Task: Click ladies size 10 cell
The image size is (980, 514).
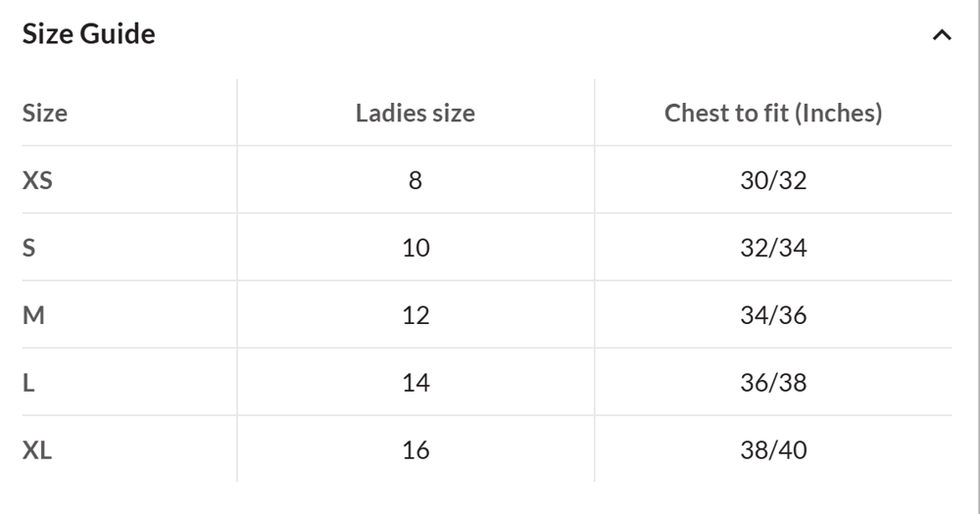Action: coord(416,248)
